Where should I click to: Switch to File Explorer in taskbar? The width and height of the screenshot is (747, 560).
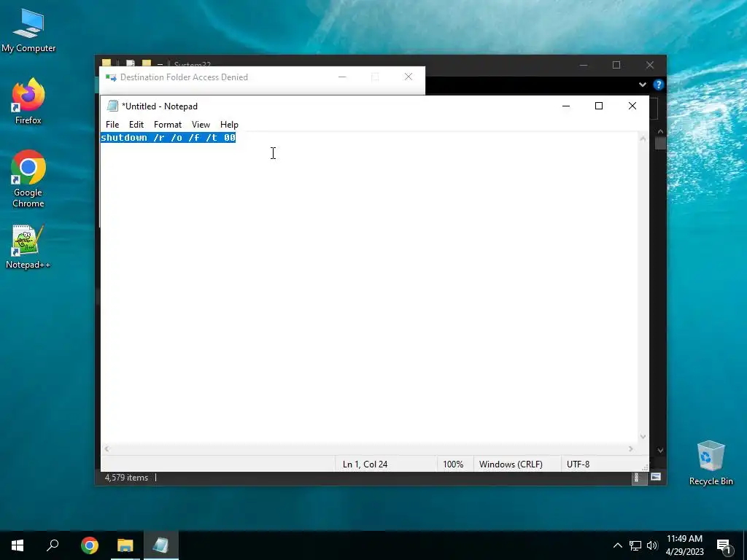125,545
